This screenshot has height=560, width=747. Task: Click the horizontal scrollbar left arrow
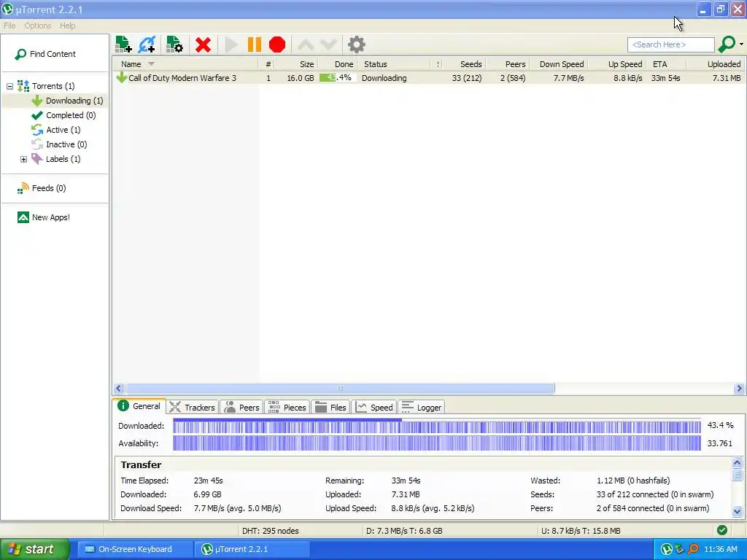(x=119, y=388)
